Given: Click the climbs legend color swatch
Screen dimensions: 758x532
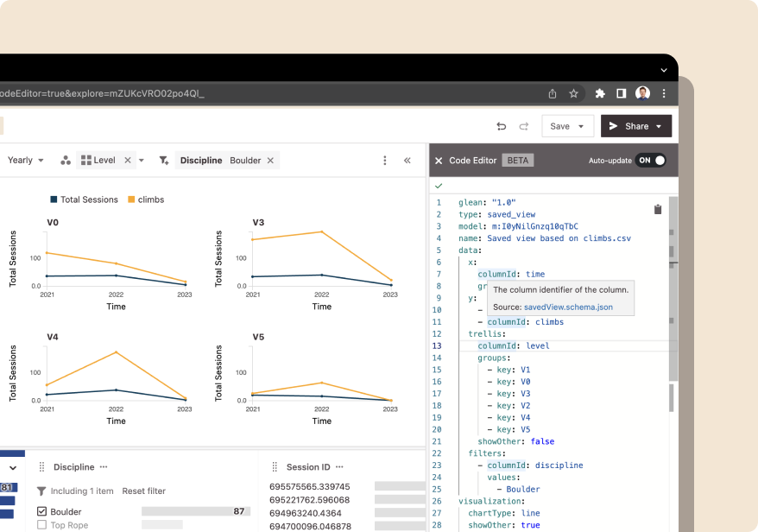Looking at the screenshot, I should [131, 199].
